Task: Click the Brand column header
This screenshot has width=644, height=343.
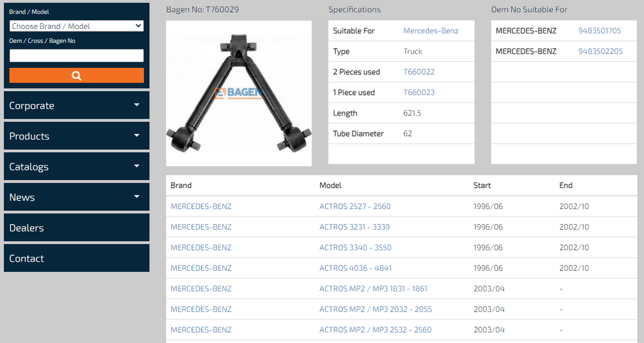Action: (x=181, y=185)
